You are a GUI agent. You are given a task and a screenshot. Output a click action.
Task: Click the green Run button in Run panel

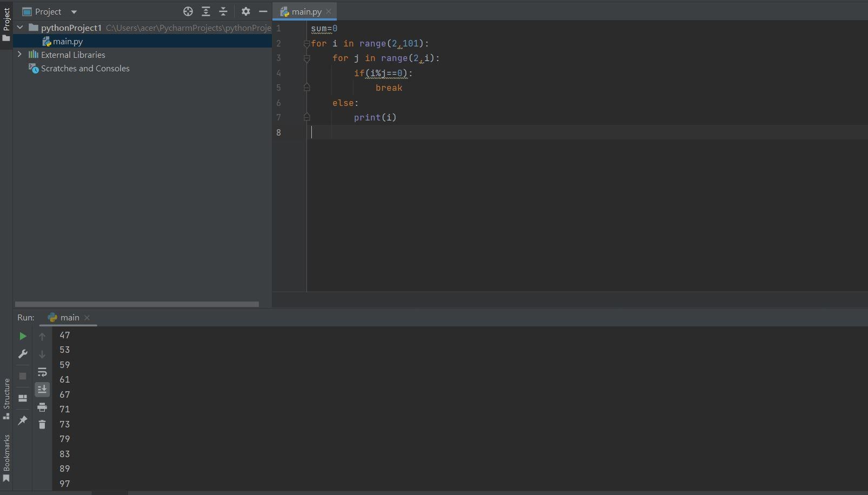tap(23, 336)
